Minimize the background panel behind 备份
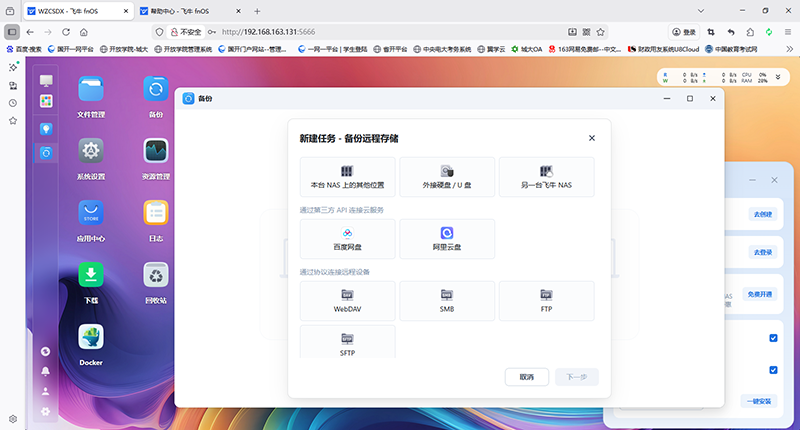Screen dimensions: 800x430 [x=752, y=180]
